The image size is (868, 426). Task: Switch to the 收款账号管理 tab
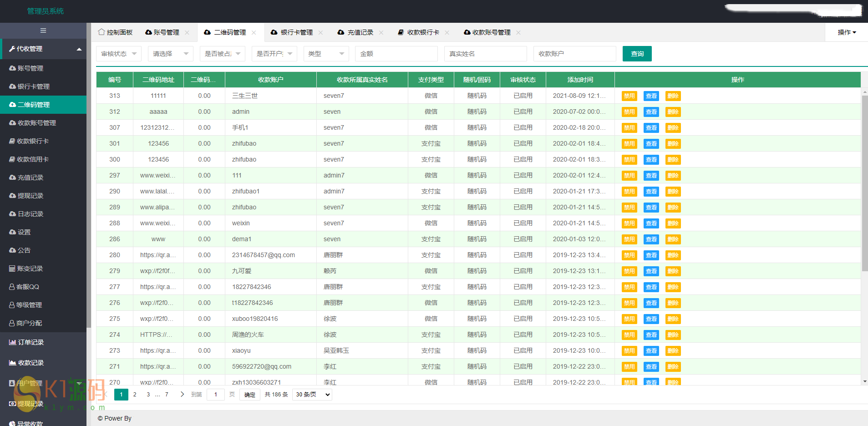tap(491, 32)
